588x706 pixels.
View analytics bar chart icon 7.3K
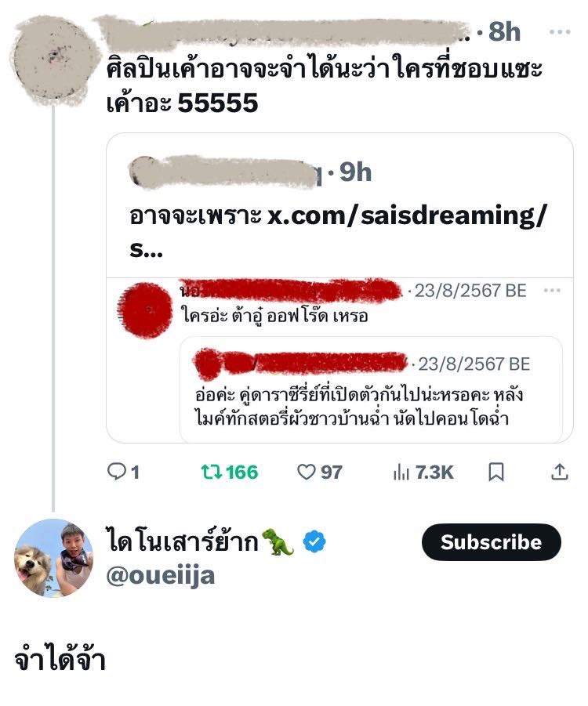coord(423,472)
